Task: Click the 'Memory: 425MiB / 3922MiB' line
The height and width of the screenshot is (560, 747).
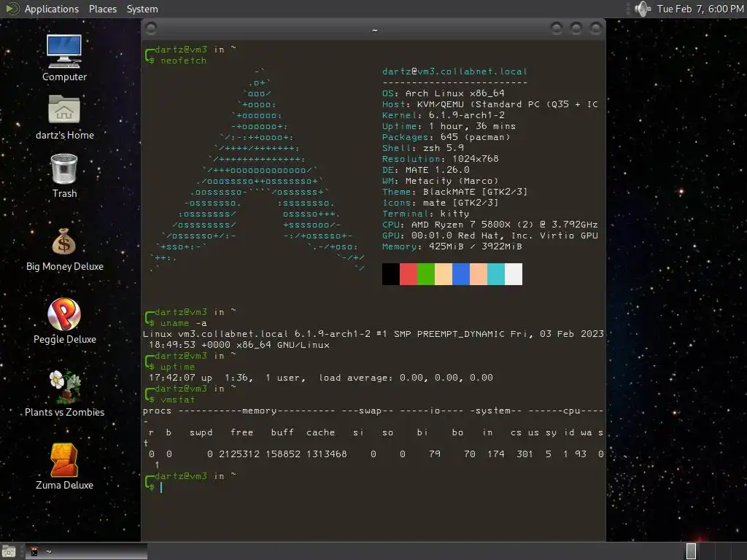Action: click(452, 246)
